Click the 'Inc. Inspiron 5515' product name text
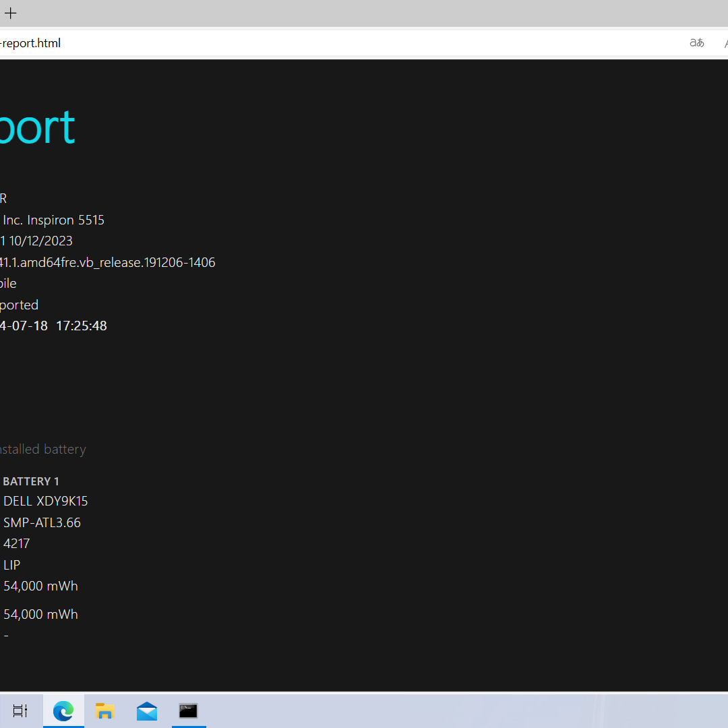Viewport: 728px width, 728px height. tap(53, 220)
